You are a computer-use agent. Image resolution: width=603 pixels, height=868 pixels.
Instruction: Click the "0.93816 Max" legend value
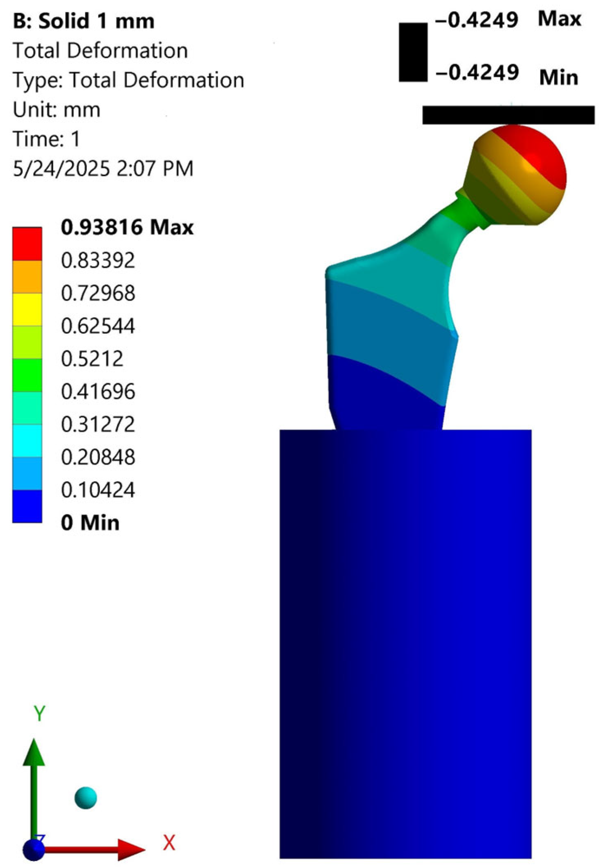click(x=127, y=227)
